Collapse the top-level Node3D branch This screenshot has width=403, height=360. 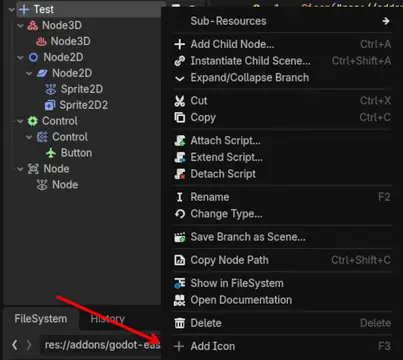click(x=20, y=26)
